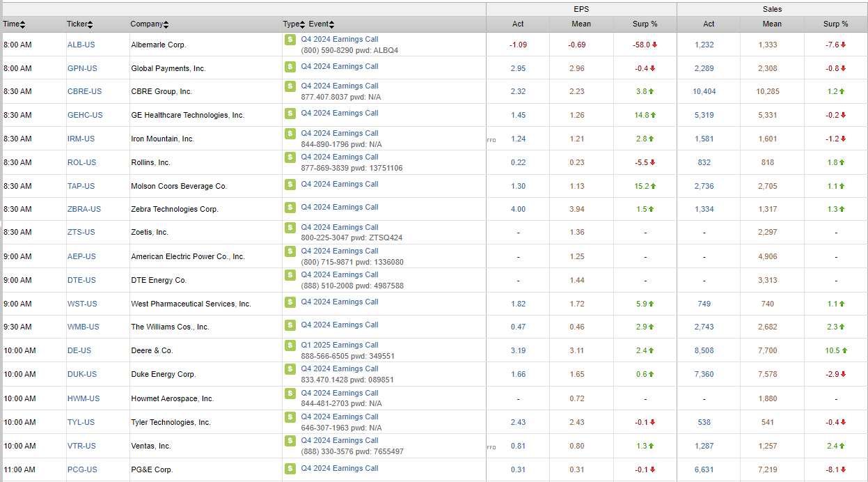Sort by Company using its sort arrows

point(166,24)
